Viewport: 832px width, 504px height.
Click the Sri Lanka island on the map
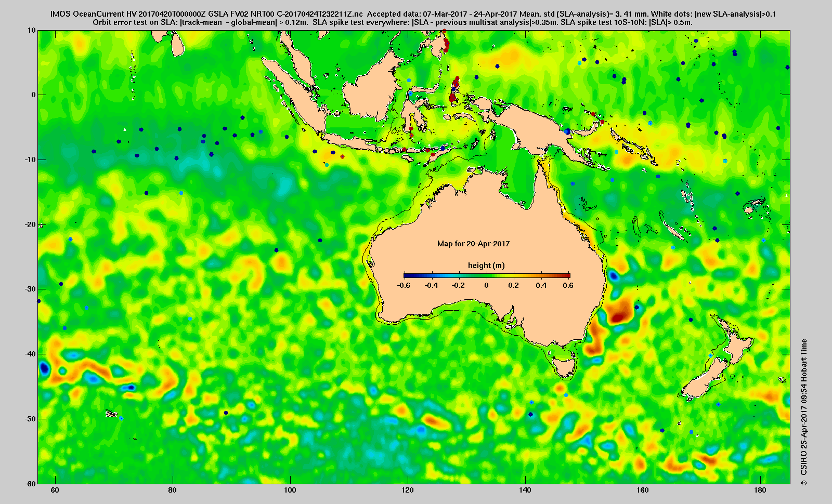[177, 44]
